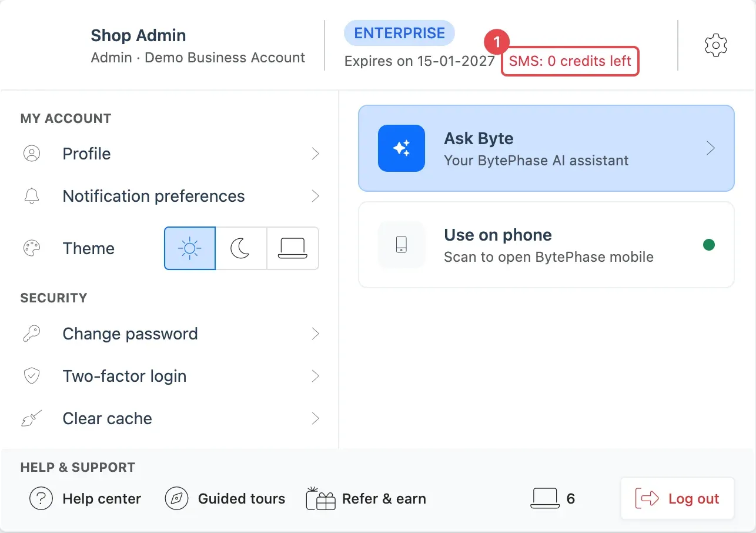Click the laptop devices icon beside 6
This screenshot has width=756, height=533.
click(x=544, y=499)
